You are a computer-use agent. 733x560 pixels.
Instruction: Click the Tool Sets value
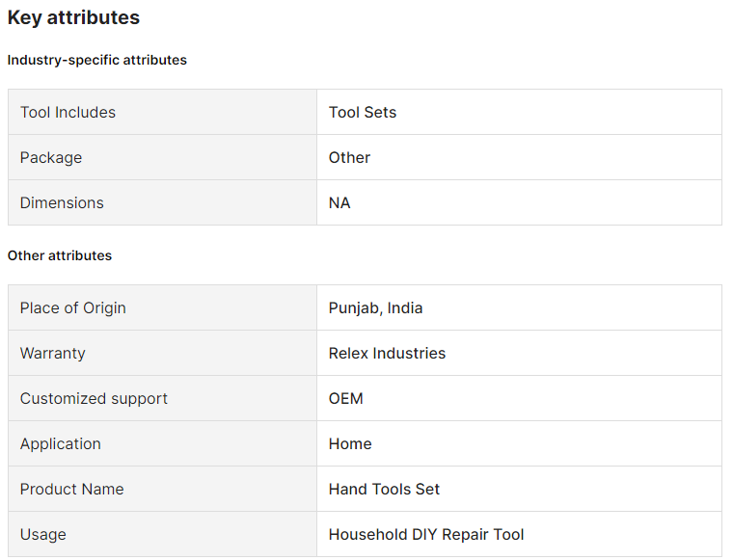click(x=363, y=112)
